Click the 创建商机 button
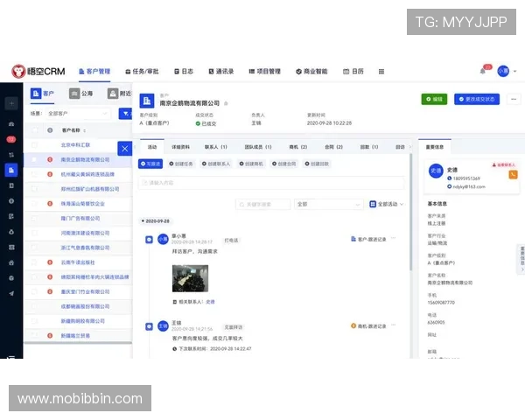 click(251, 164)
